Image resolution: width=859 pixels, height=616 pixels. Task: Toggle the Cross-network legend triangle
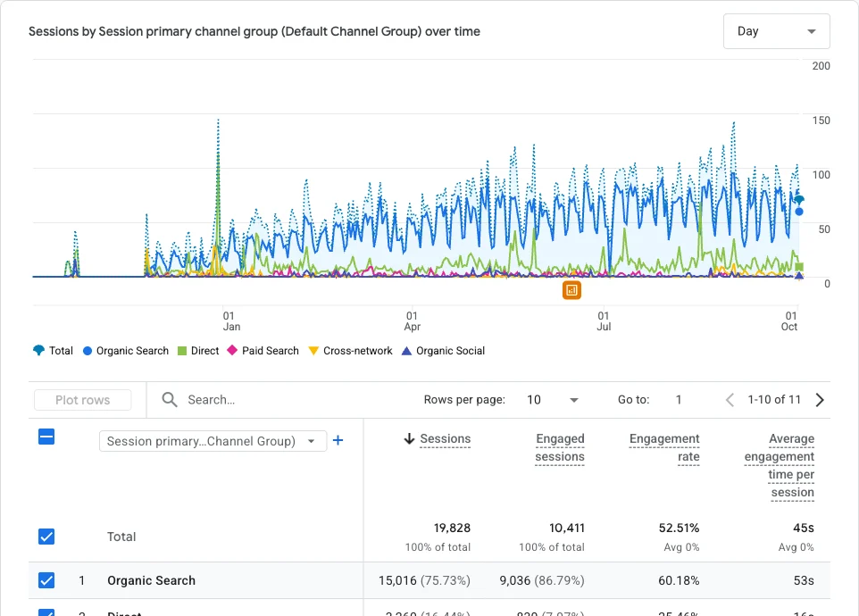pyautogui.click(x=313, y=351)
